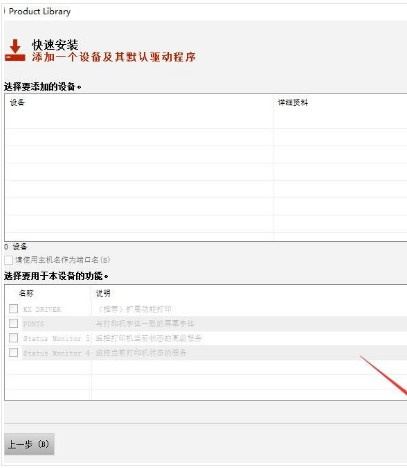The image size is (407, 468).
Task: Click the 选择要用于本设备的功能 label
Action: pyautogui.click(x=56, y=276)
